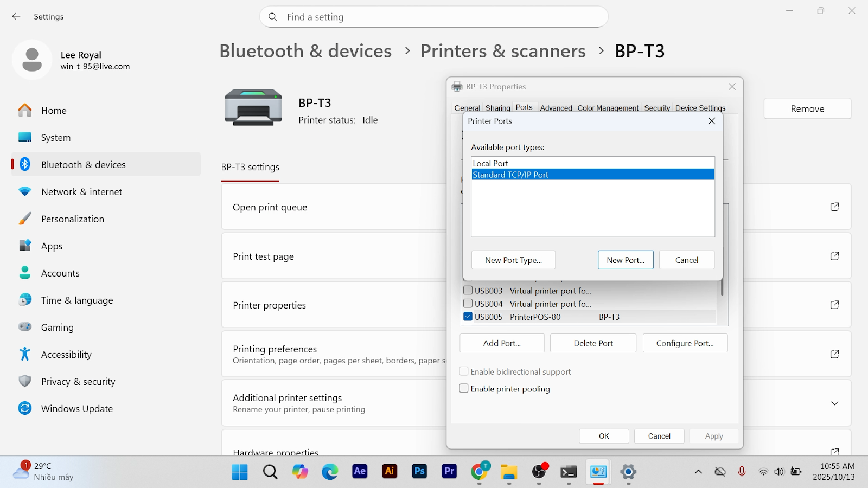
Task: Click the Accessibility icon in sidebar
Action: [25, 354]
